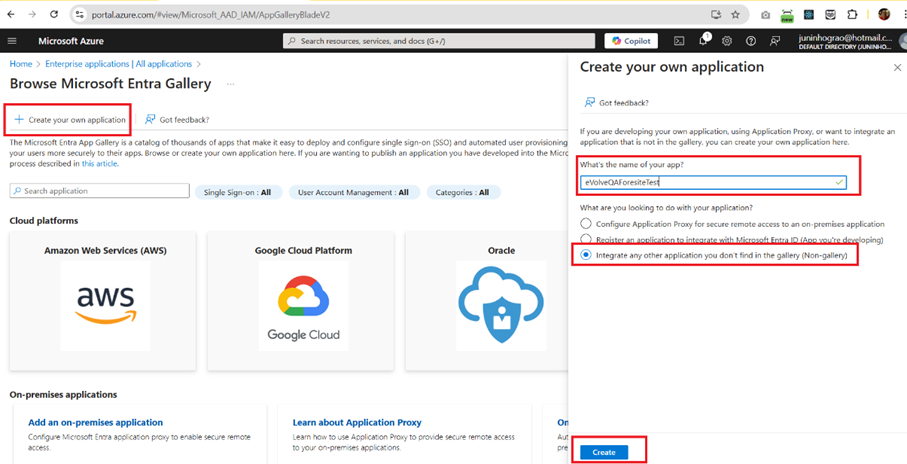Open the Single Sign-on : All filter

(238, 192)
